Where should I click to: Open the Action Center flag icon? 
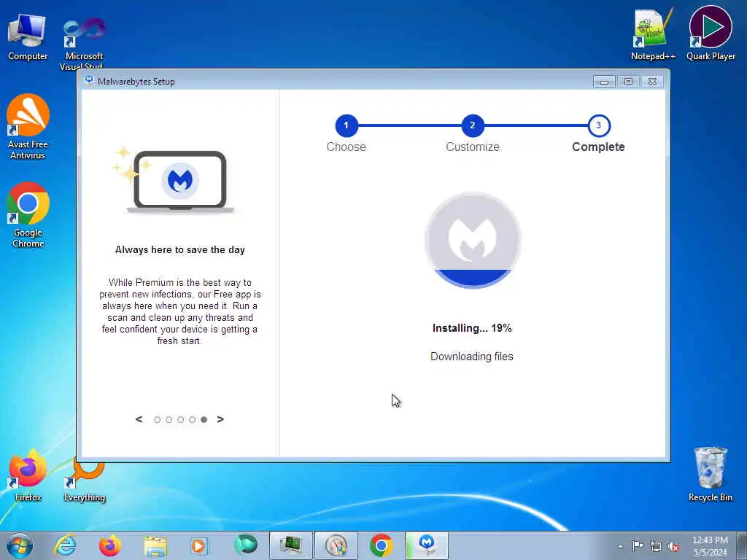coord(638,545)
